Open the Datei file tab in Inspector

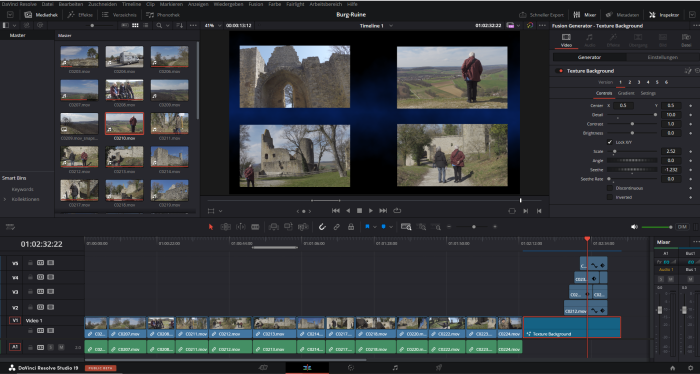point(686,40)
